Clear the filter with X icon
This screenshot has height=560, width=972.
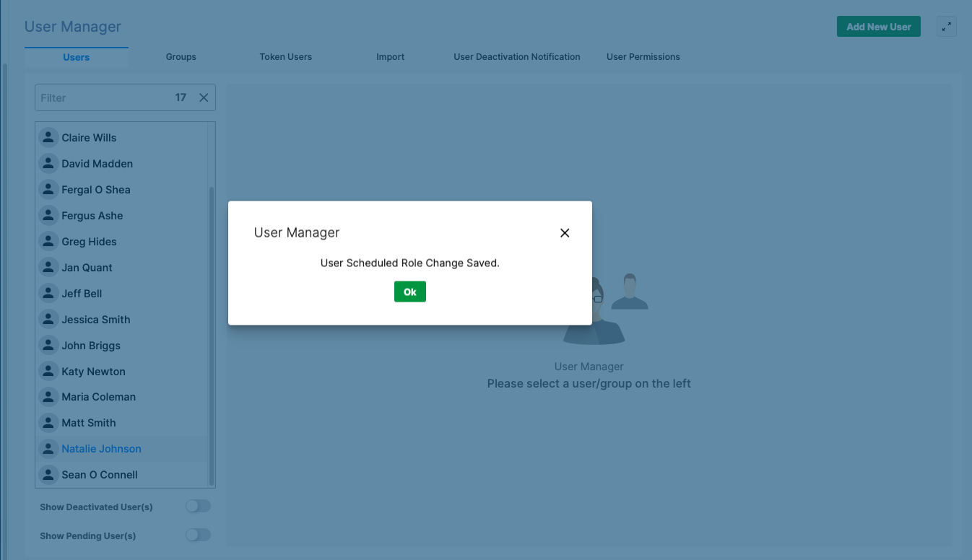click(204, 97)
